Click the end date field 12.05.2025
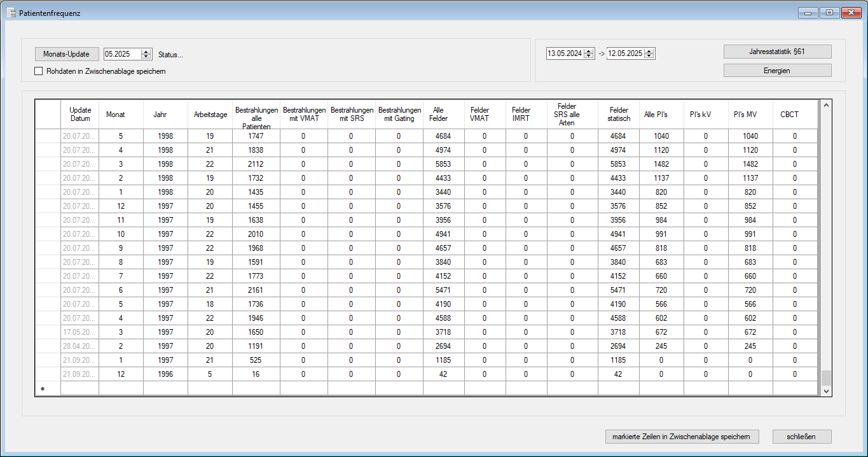The width and height of the screenshot is (868, 457). 625,53
